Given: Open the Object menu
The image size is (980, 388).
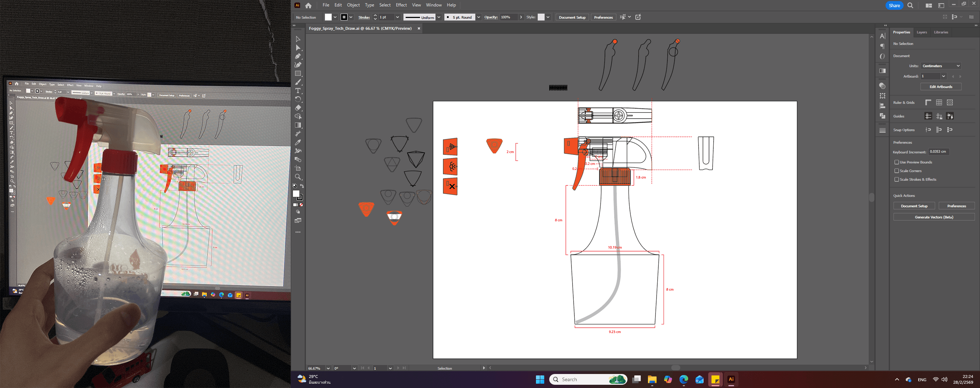Looking at the screenshot, I should [353, 5].
